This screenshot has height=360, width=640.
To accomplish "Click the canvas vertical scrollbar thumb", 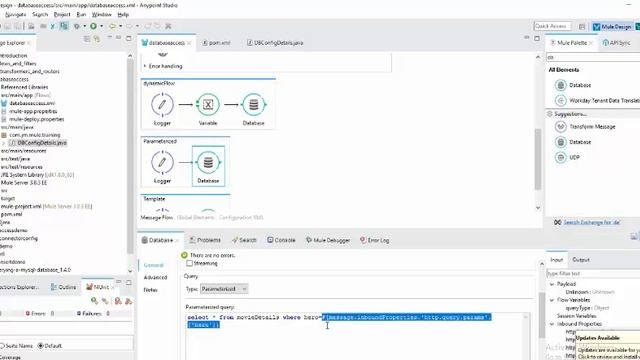I will pos(538,159).
